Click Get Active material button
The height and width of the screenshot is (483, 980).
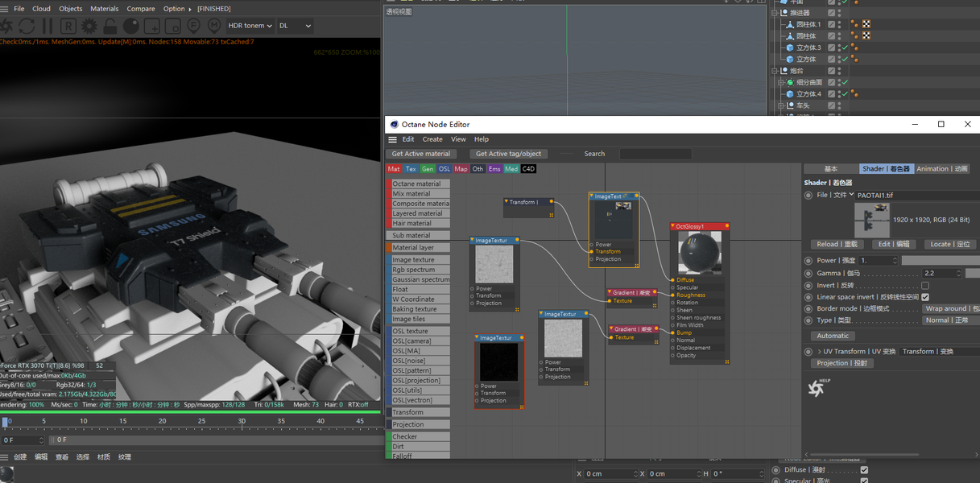[x=421, y=154]
